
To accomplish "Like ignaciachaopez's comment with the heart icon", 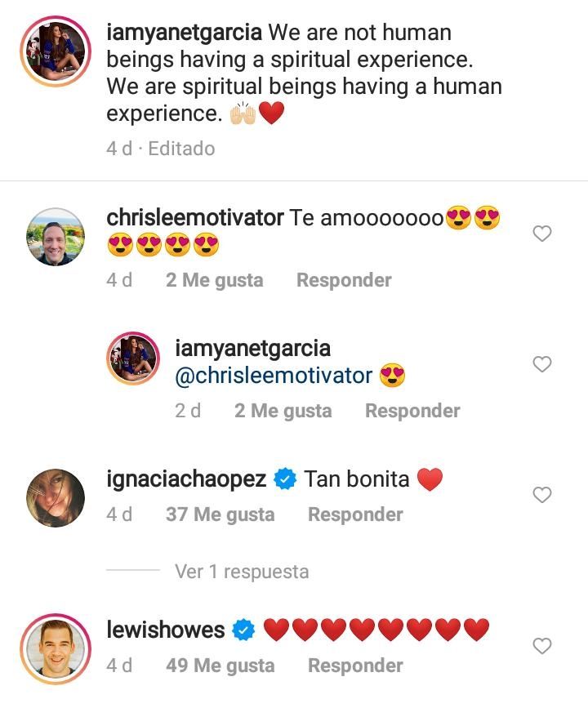I will (542, 495).
